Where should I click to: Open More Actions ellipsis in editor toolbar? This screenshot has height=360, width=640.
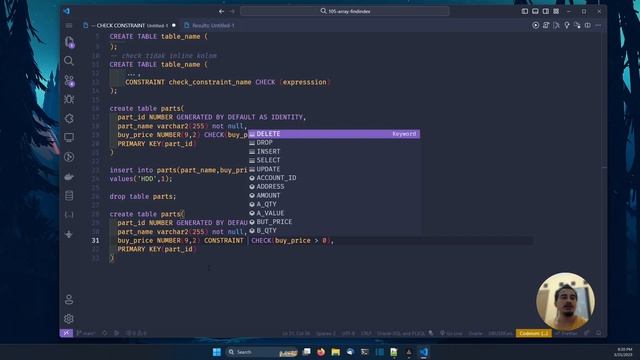[598, 25]
